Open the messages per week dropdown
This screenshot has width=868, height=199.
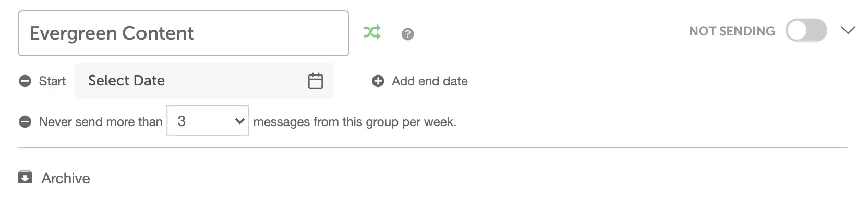pyautogui.click(x=208, y=121)
